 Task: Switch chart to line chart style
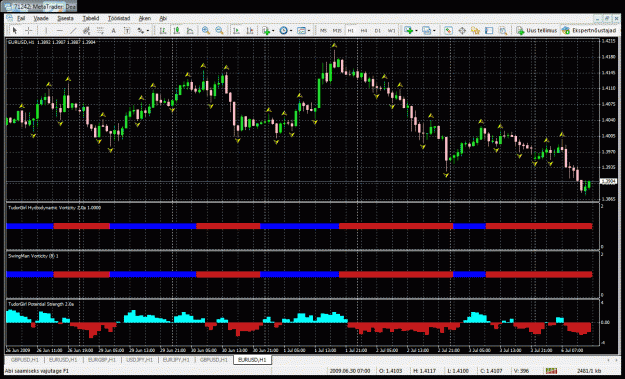190,30
